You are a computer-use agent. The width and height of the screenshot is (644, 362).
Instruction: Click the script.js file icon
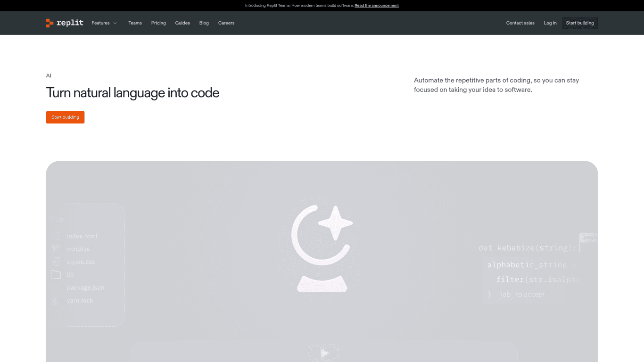(x=56, y=249)
